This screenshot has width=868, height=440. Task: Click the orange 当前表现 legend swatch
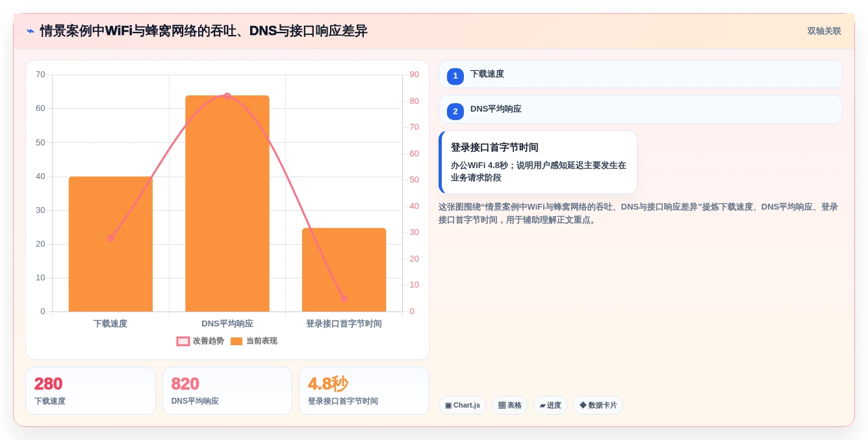tap(236, 341)
